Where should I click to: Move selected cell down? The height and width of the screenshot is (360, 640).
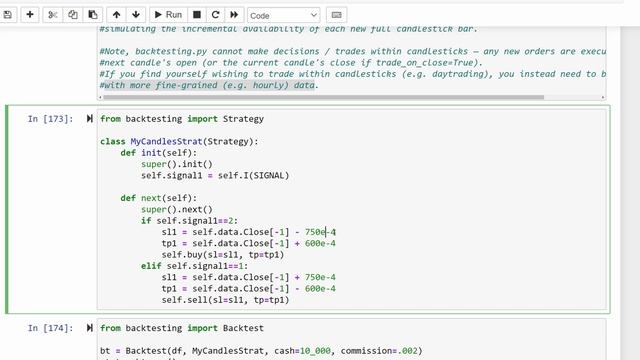(136, 15)
